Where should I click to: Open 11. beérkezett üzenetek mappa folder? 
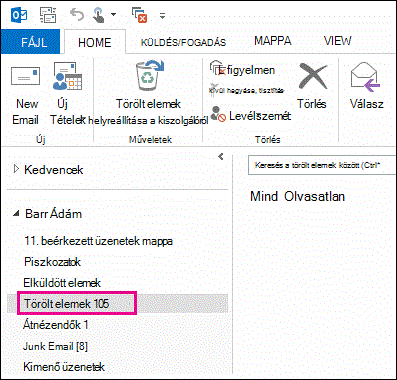(x=99, y=241)
